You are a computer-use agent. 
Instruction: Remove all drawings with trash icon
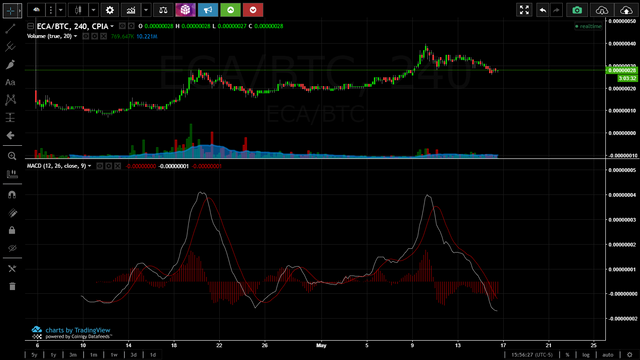pyautogui.click(x=12, y=287)
